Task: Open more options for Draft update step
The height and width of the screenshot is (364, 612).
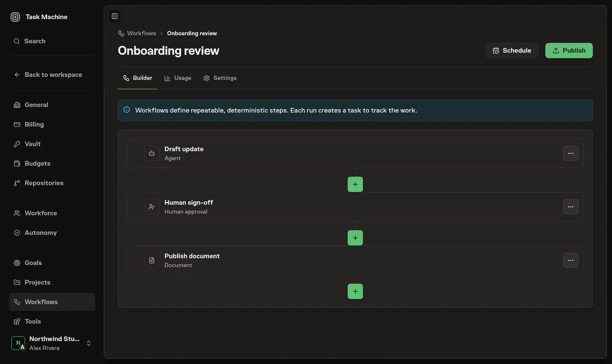Action: pos(571,153)
